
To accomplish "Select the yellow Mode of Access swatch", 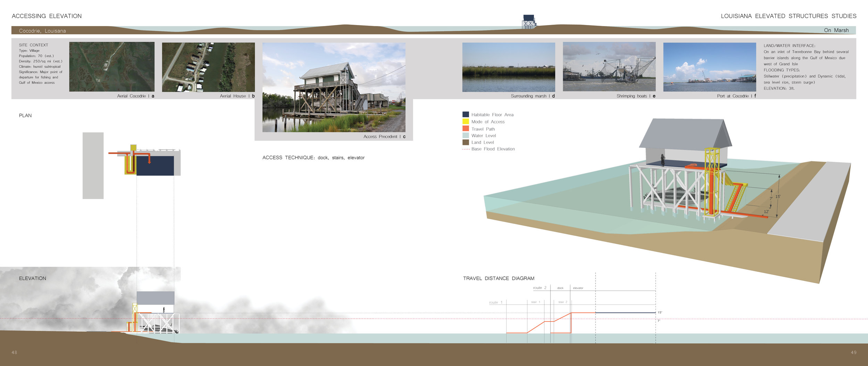I will tap(466, 121).
